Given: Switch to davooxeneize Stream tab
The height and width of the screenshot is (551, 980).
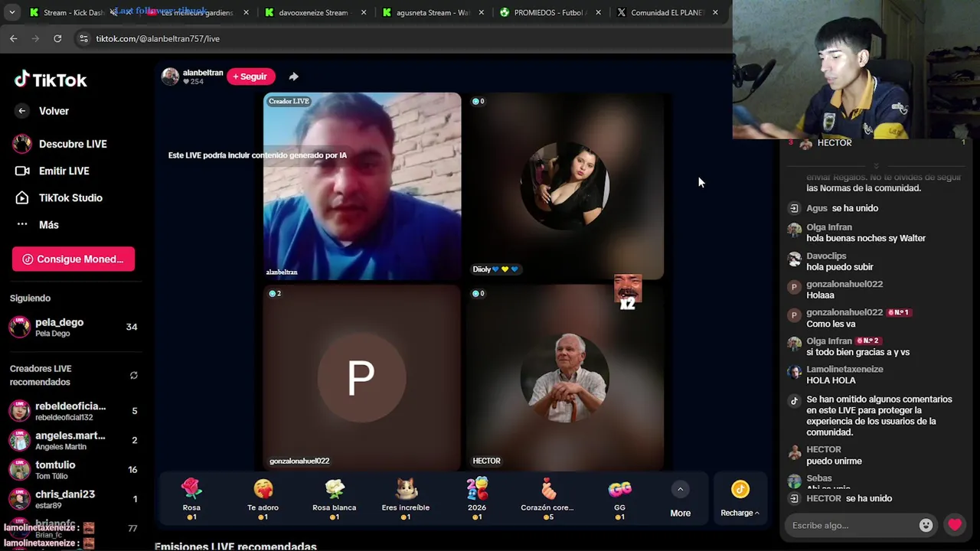Looking at the screenshot, I should click(x=313, y=12).
